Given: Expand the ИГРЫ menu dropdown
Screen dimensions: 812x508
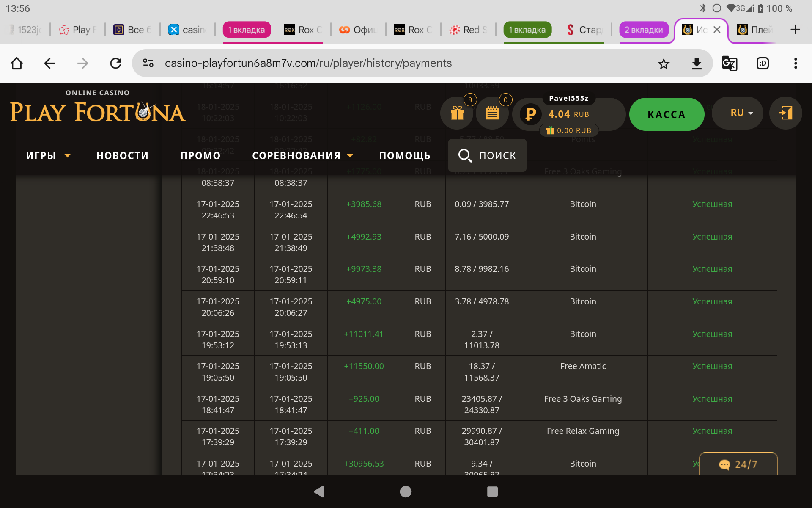Looking at the screenshot, I should 48,156.
